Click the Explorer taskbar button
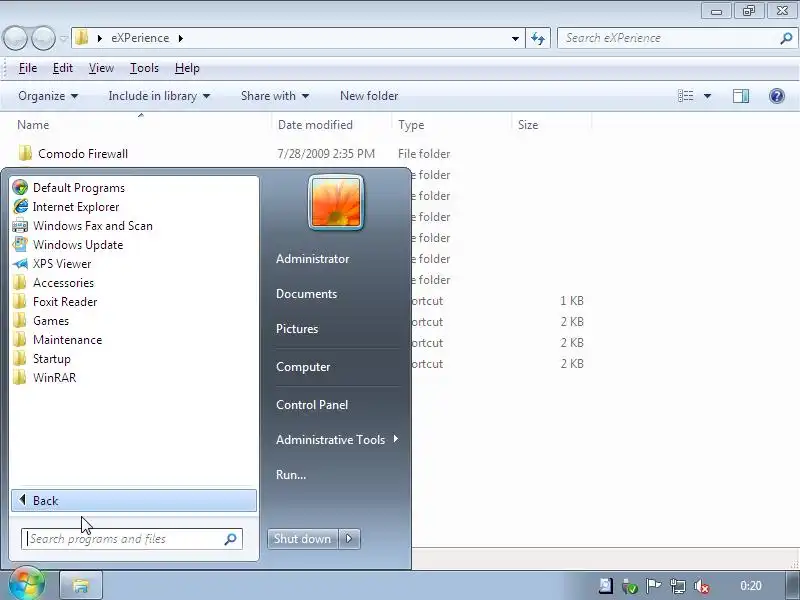The image size is (800, 600). click(81, 585)
